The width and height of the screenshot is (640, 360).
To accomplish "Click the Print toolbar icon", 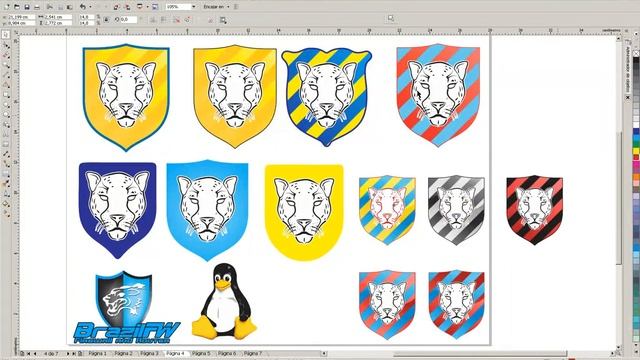I will 37,7.
